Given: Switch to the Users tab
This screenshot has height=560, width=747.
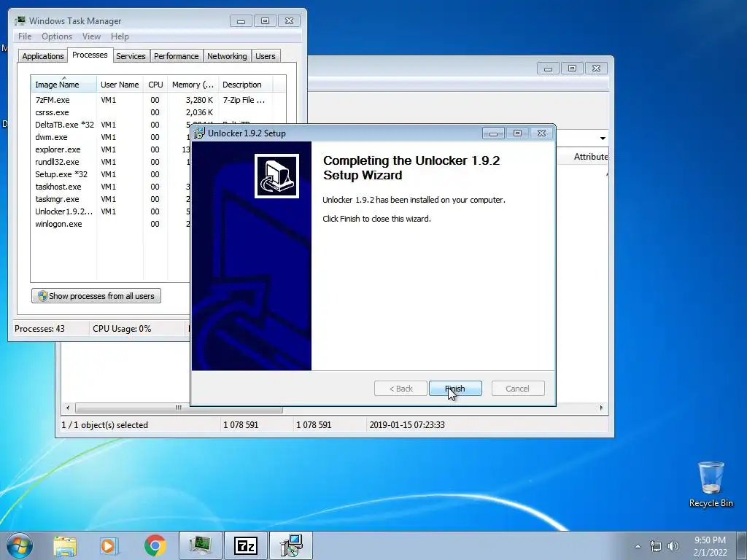Looking at the screenshot, I should pos(266,55).
